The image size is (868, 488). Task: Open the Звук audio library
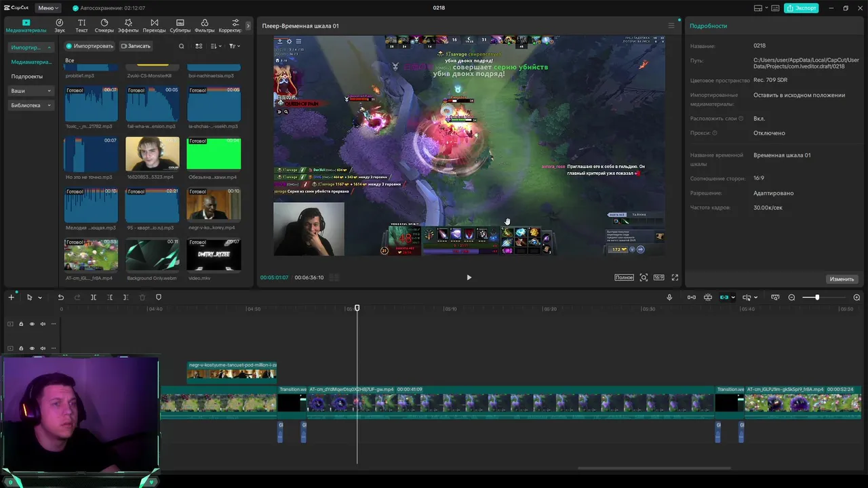[x=60, y=26]
